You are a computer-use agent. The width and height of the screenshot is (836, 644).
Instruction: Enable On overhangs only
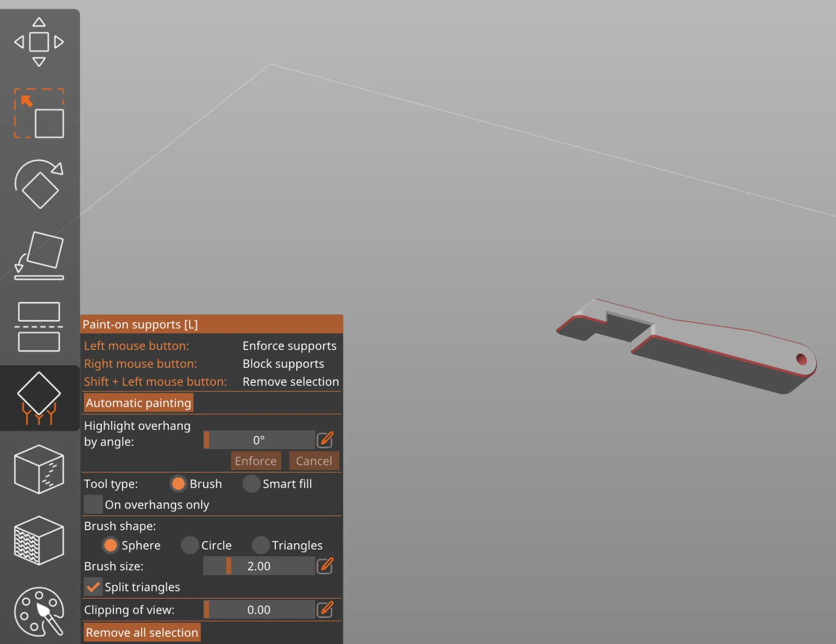pyautogui.click(x=93, y=505)
